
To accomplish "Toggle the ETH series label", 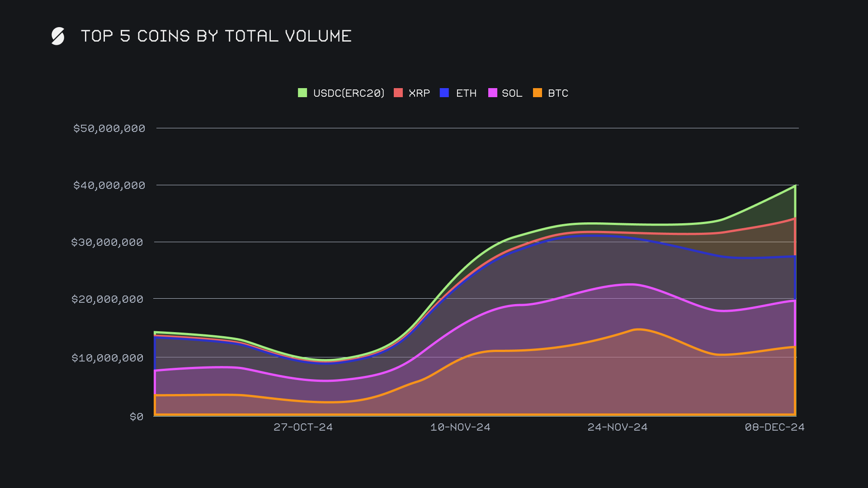I will click(466, 93).
